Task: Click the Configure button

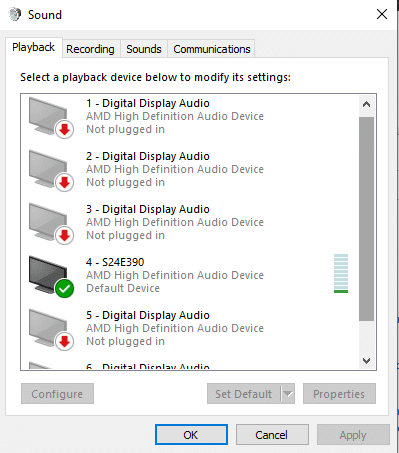Action: (57, 394)
